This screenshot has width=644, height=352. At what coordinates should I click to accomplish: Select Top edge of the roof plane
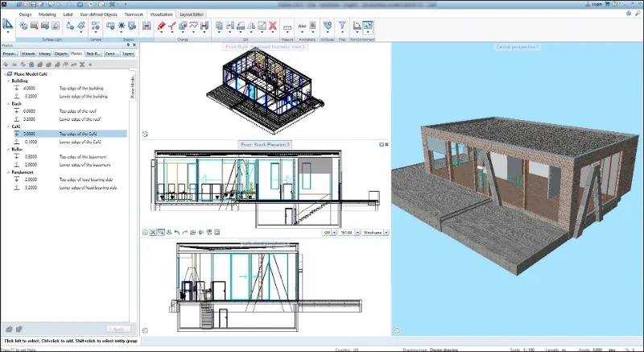point(77,111)
